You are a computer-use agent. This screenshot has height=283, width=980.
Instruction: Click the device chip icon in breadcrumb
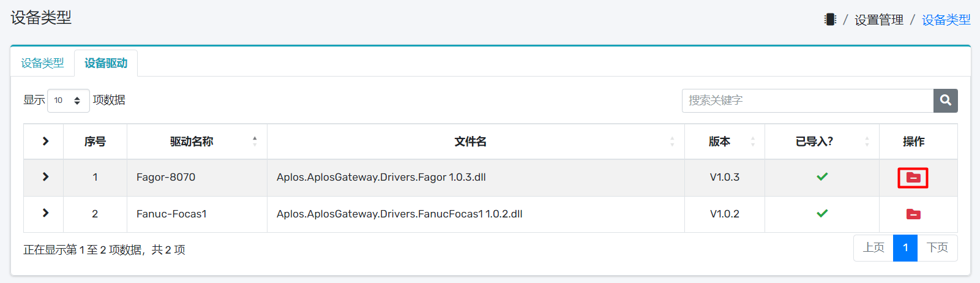coord(830,20)
